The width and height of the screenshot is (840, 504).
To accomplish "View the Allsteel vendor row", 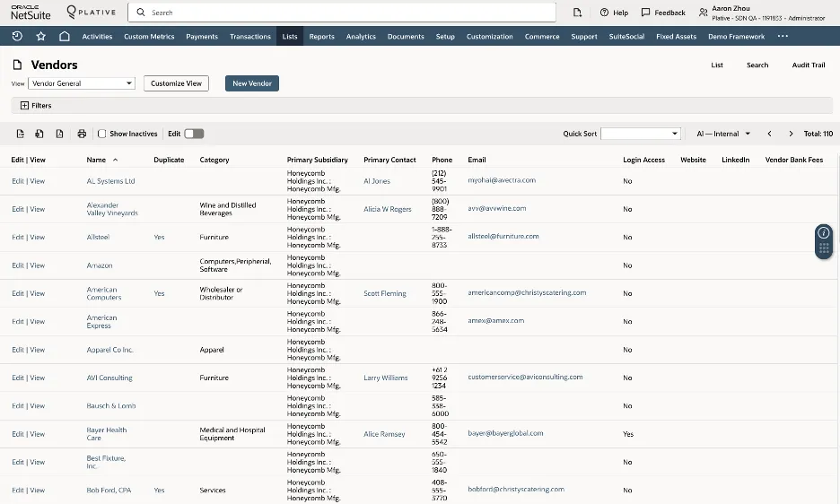I will click(37, 238).
